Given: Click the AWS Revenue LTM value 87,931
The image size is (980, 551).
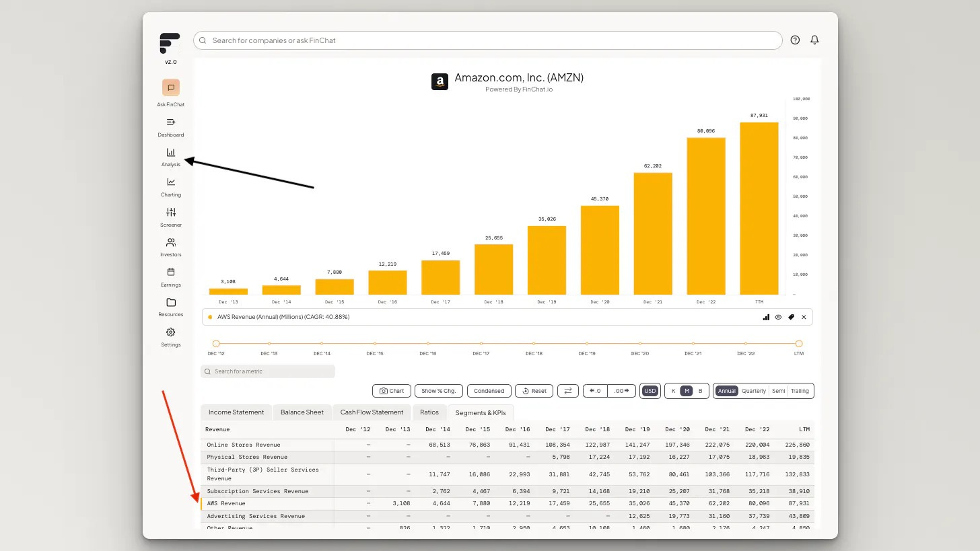Looking at the screenshot, I should click(799, 503).
